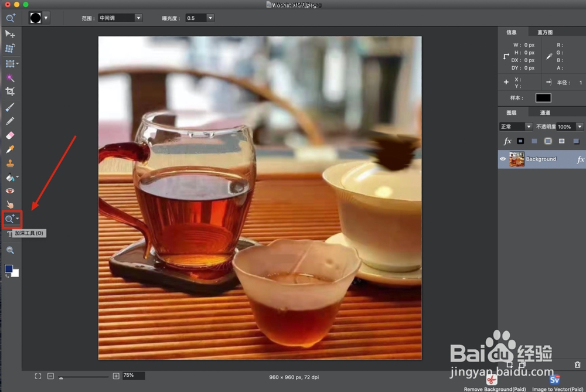Screen dimensions: 586x392
Task: Hide the Background layer with eye icon
Action: point(503,159)
